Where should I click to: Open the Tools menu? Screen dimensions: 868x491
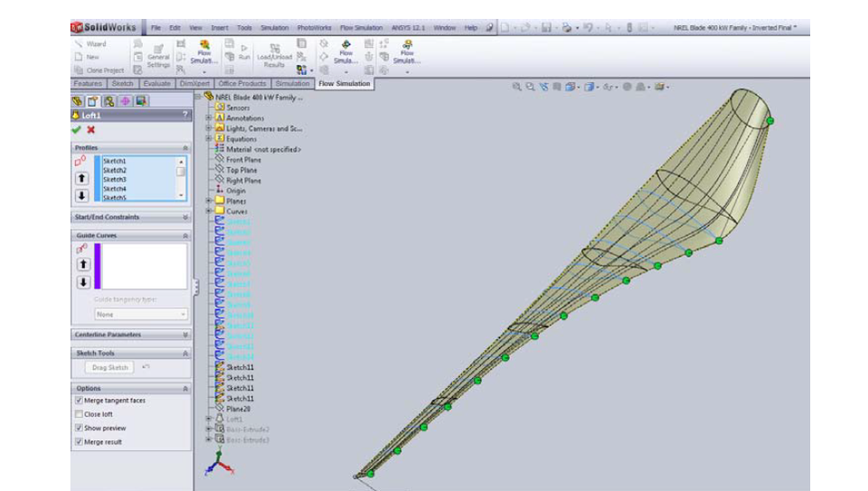pos(244,28)
